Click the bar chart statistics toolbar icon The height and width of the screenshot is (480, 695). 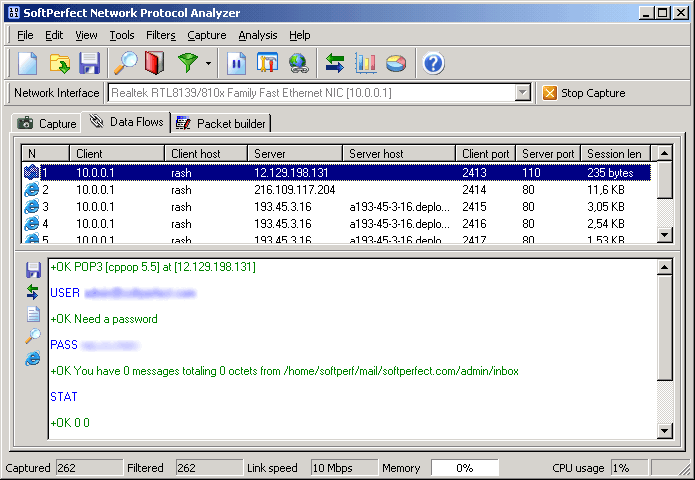(366, 64)
